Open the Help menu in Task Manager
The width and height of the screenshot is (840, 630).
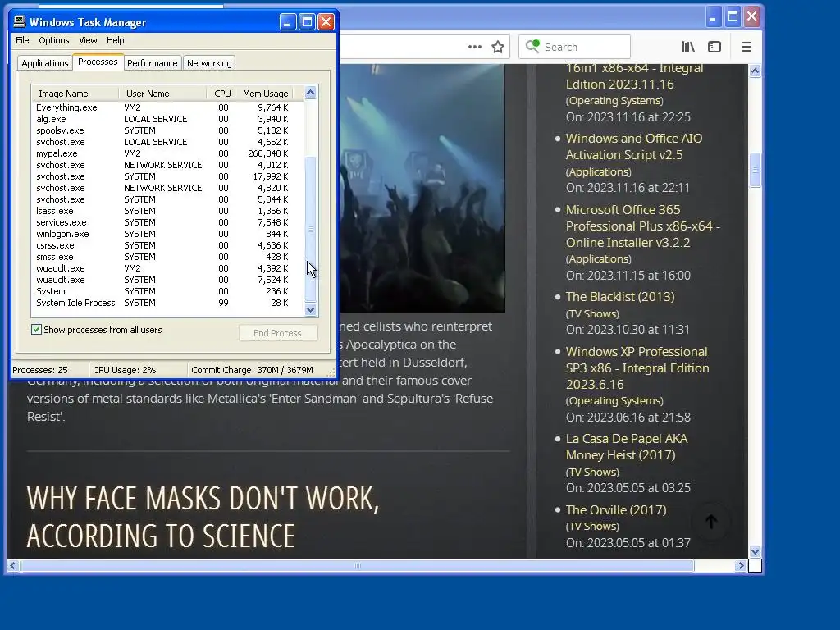(115, 40)
